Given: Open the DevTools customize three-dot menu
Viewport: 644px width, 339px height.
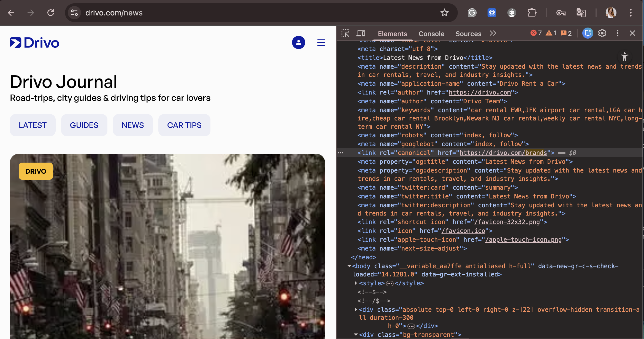Looking at the screenshot, I should [617, 33].
